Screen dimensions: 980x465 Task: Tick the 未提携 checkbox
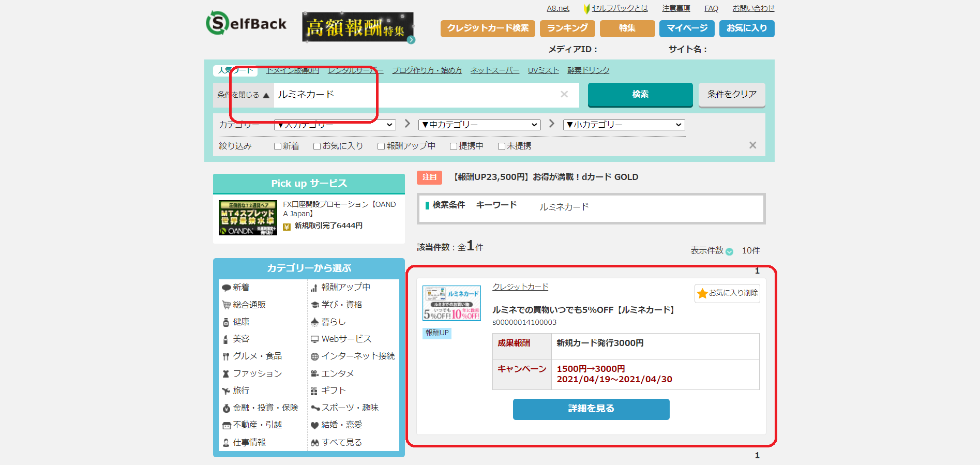point(501,146)
